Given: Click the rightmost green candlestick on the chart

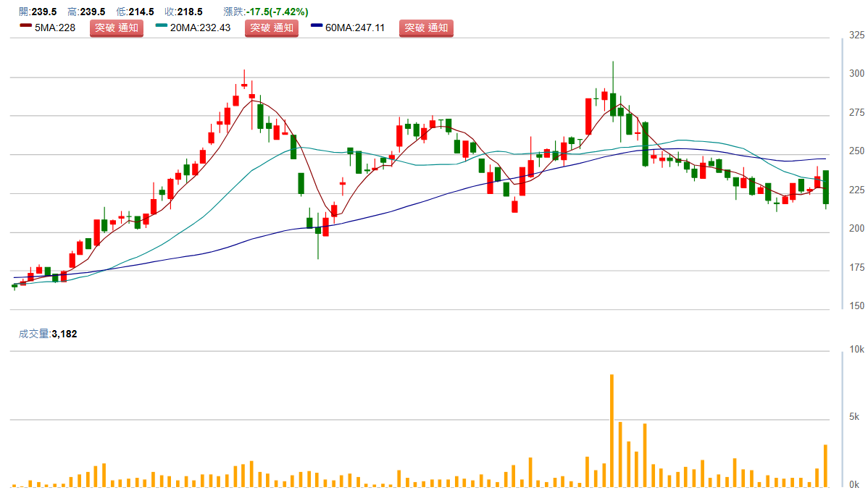Looking at the screenshot, I should (825, 187).
